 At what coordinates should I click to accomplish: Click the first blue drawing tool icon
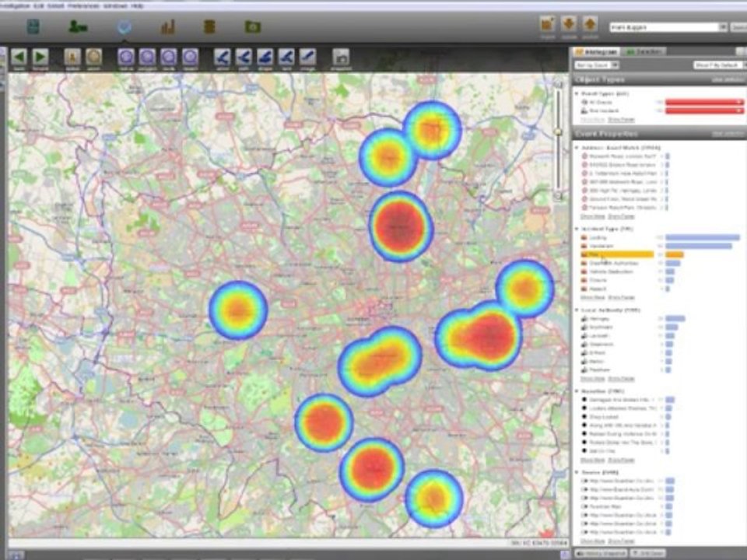223,57
